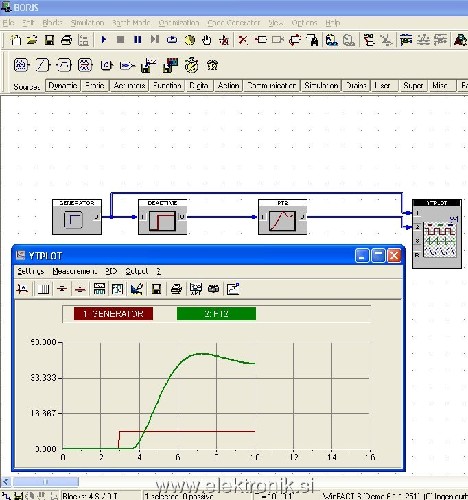Click the printer icon in YTPLOT toolbar
This screenshot has width=468, height=500.
point(176,289)
